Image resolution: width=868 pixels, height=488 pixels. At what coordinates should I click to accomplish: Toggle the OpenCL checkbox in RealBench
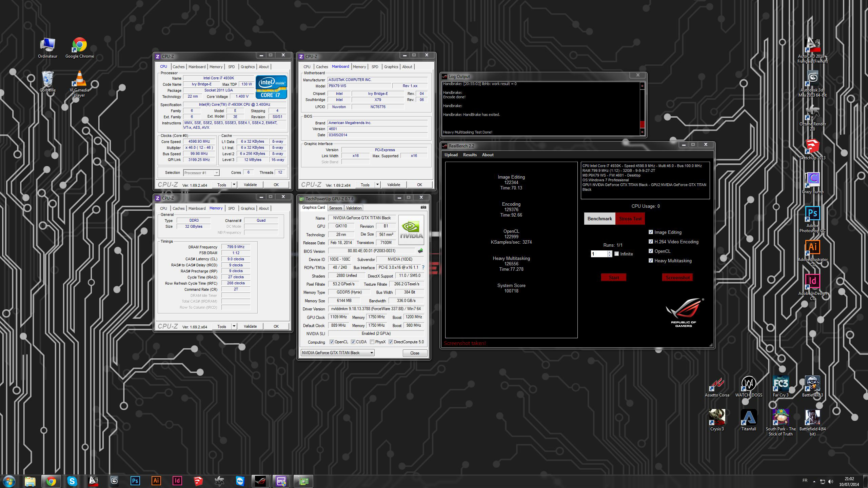pos(651,251)
